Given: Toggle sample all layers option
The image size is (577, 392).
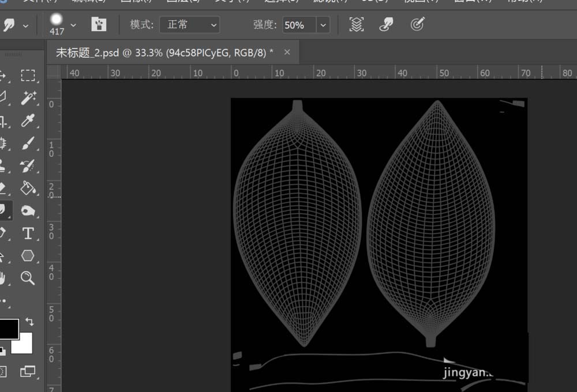Looking at the screenshot, I should click(x=357, y=24).
